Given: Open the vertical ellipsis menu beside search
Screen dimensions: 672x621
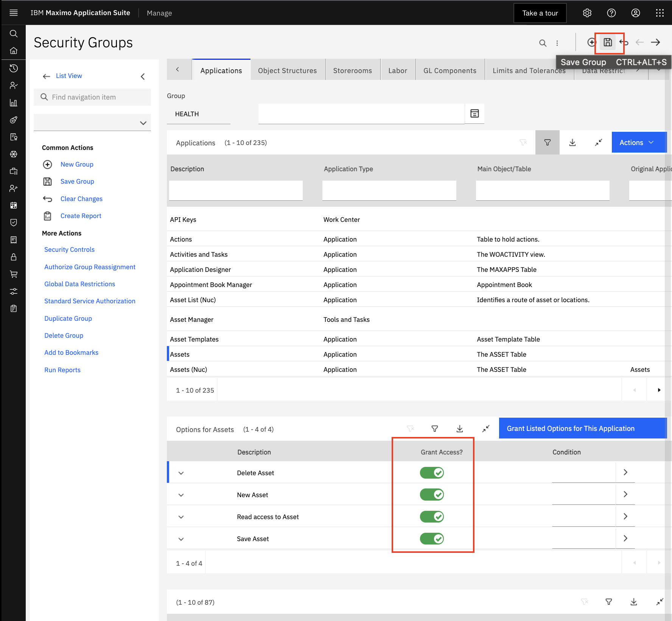Looking at the screenshot, I should (x=557, y=43).
